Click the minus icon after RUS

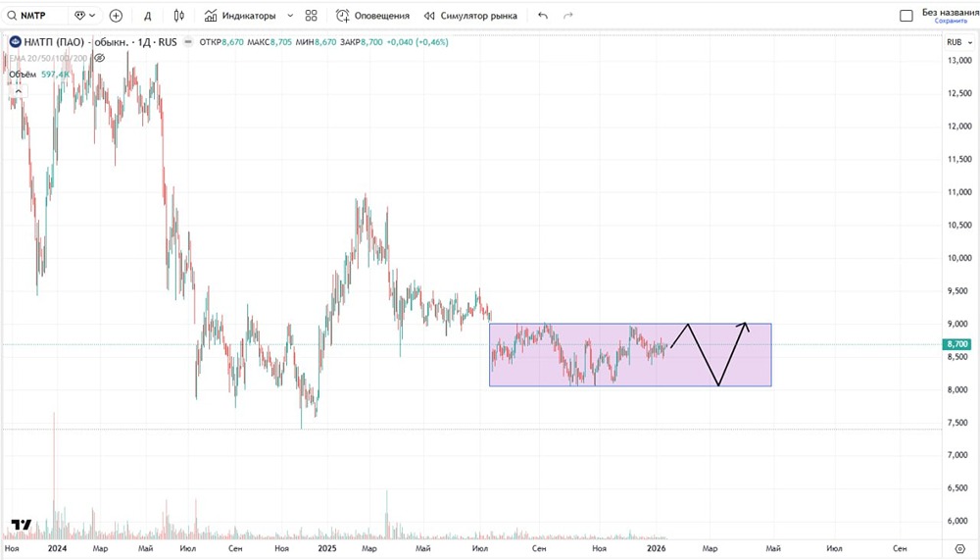pos(188,42)
